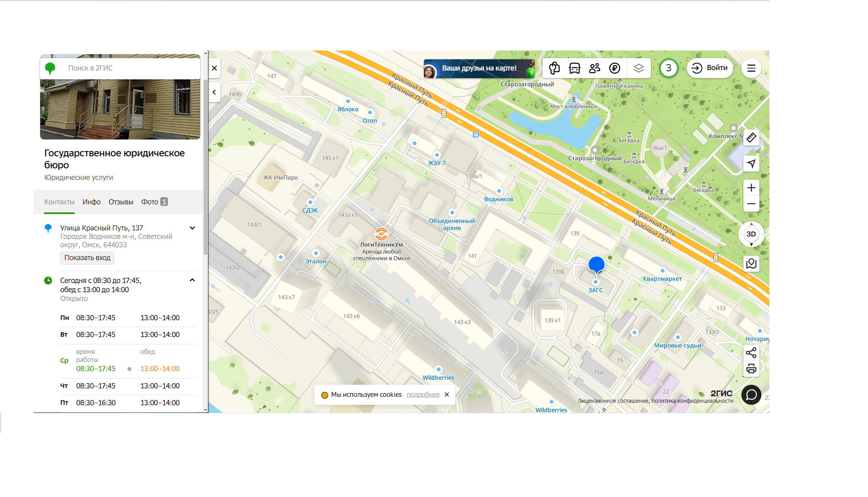Viewport: 868px width, 497px height.
Task: Select the ruler distance measuring tool
Action: 751,138
